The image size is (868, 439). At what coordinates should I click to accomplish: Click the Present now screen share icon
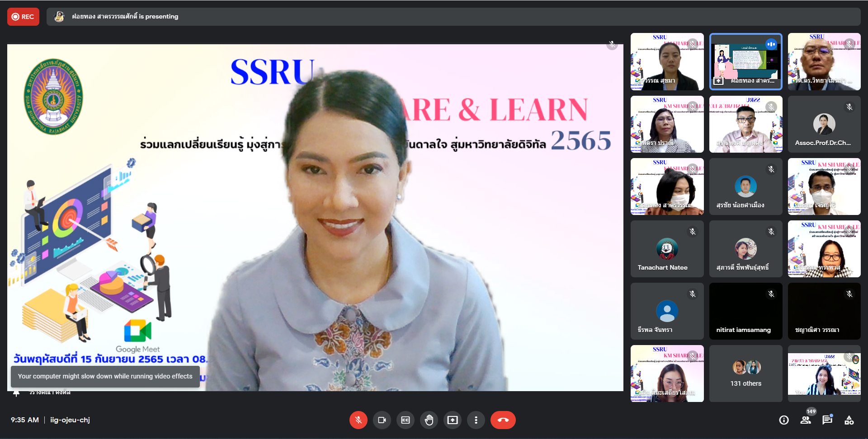453,420
